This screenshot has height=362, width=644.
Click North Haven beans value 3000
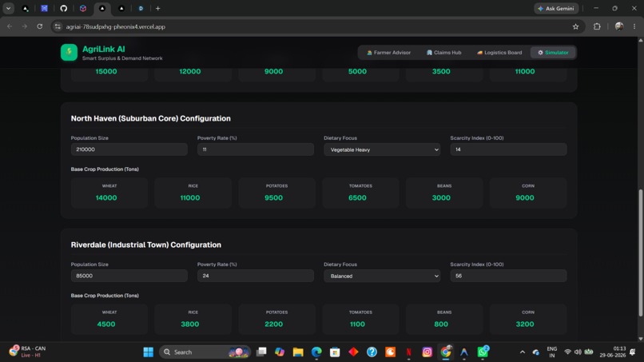(x=441, y=197)
